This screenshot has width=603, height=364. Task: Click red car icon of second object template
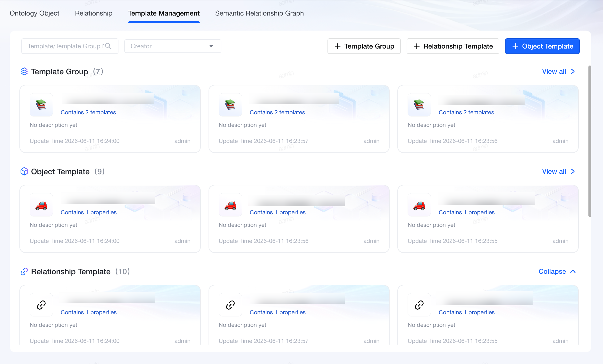(x=230, y=205)
